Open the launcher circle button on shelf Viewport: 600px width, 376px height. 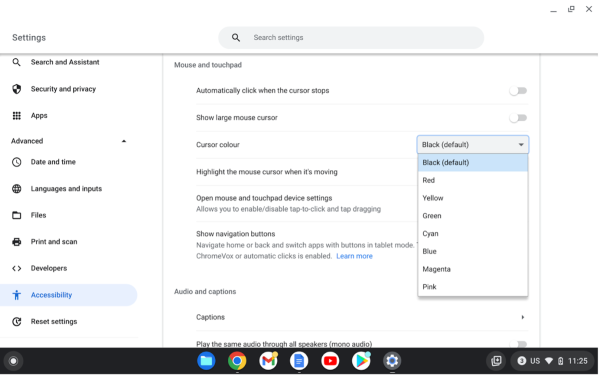pos(13,361)
